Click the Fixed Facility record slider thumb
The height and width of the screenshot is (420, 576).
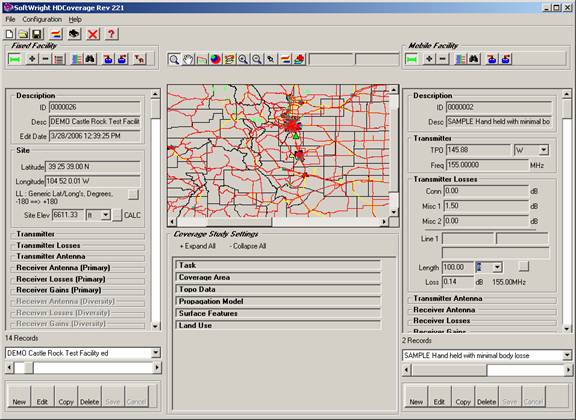click(x=28, y=367)
